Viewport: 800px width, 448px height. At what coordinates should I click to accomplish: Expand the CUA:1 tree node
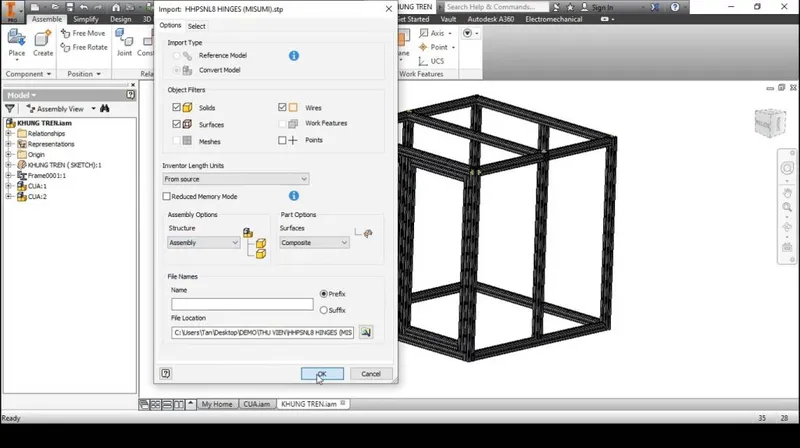pos(9,186)
